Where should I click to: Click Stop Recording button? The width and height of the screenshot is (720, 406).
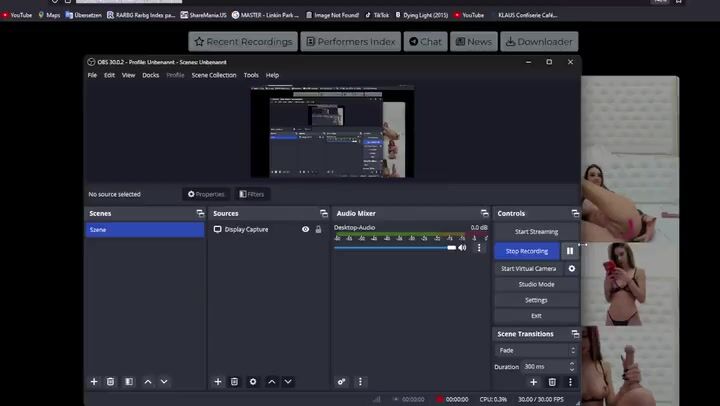tap(527, 251)
